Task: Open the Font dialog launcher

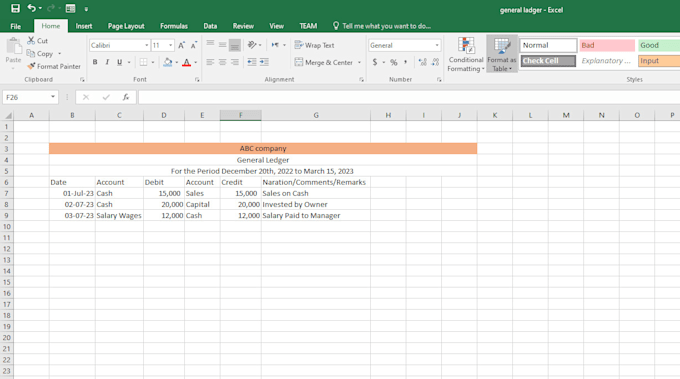Action: (197, 80)
